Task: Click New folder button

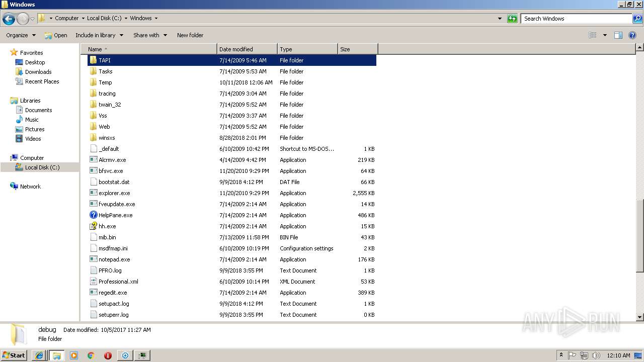Action: click(190, 35)
